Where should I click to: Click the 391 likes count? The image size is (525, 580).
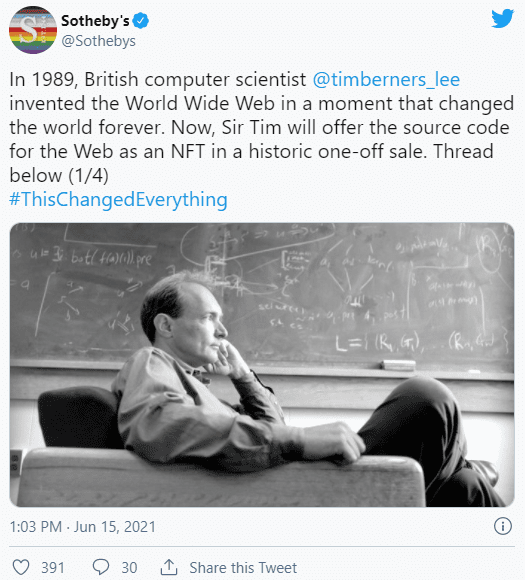[53, 567]
